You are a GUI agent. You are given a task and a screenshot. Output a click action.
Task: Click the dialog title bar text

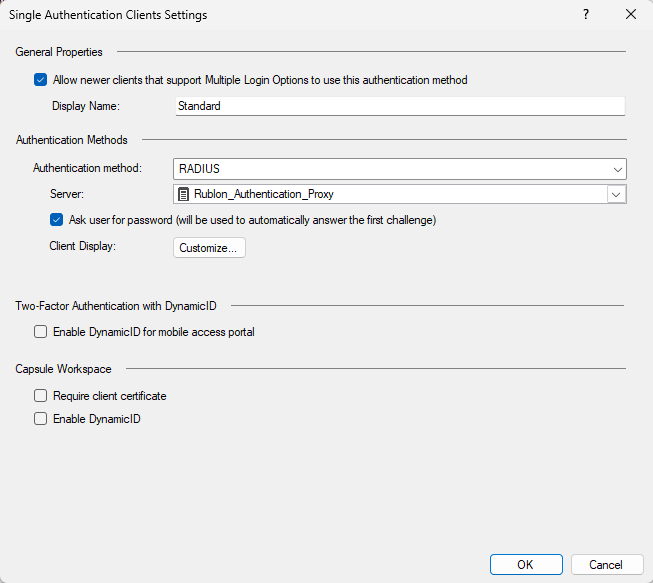coord(108,15)
